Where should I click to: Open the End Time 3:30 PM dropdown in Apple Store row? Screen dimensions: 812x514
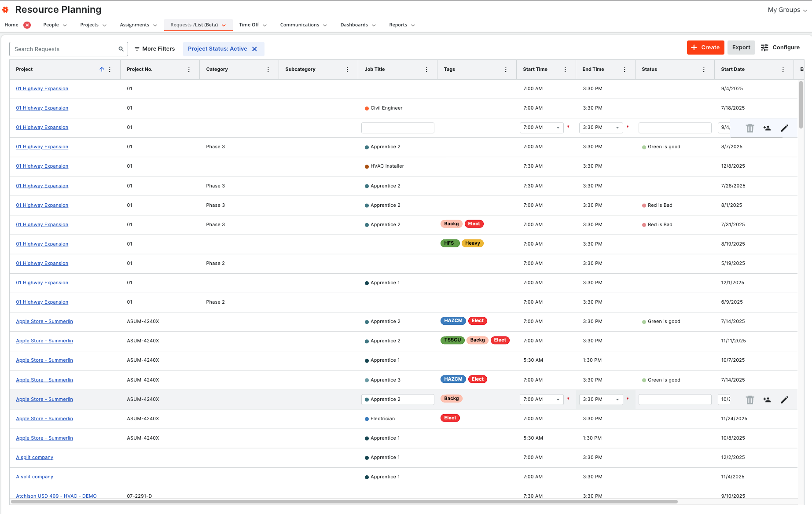pos(601,400)
